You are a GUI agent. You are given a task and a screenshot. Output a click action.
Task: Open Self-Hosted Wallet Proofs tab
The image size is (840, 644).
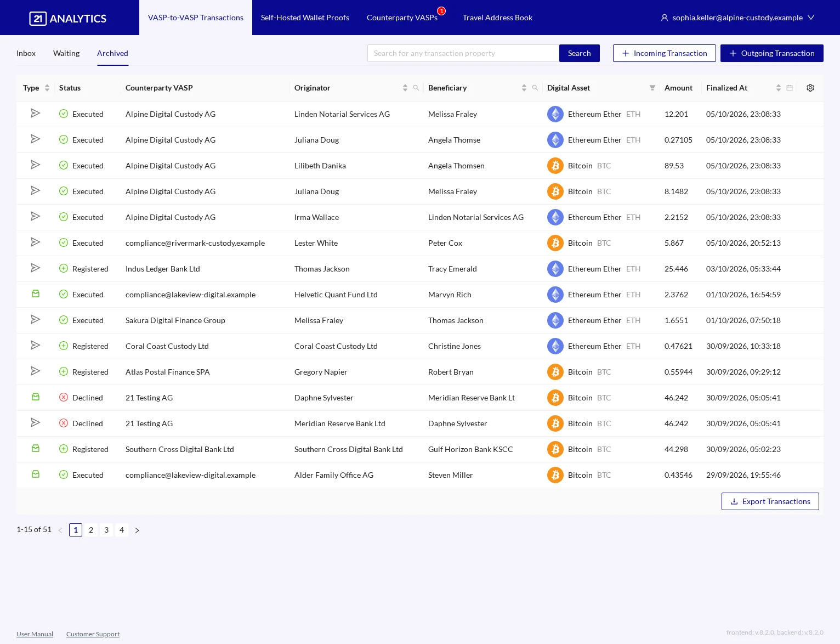point(305,18)
